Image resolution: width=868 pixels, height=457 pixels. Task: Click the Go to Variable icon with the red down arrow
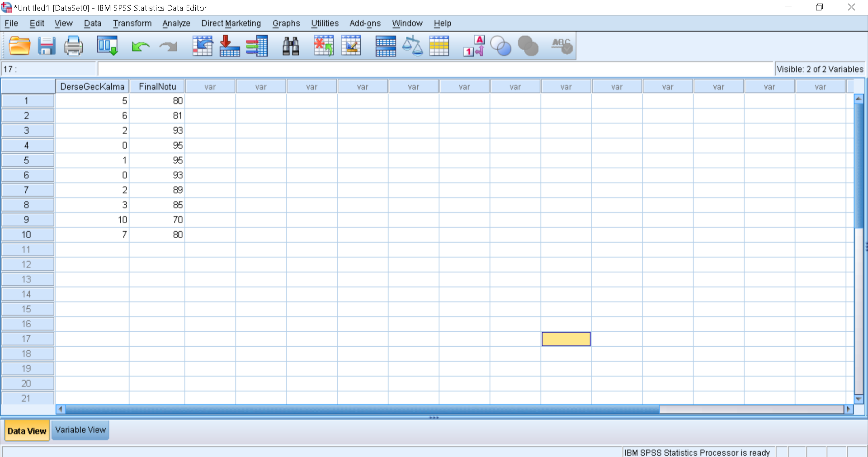click(229, 46)
